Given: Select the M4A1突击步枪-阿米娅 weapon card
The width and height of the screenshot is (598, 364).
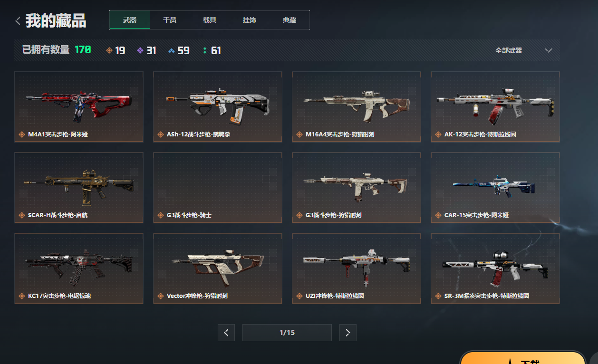Looking at the screenshot, I should click(x=79, y=107).
